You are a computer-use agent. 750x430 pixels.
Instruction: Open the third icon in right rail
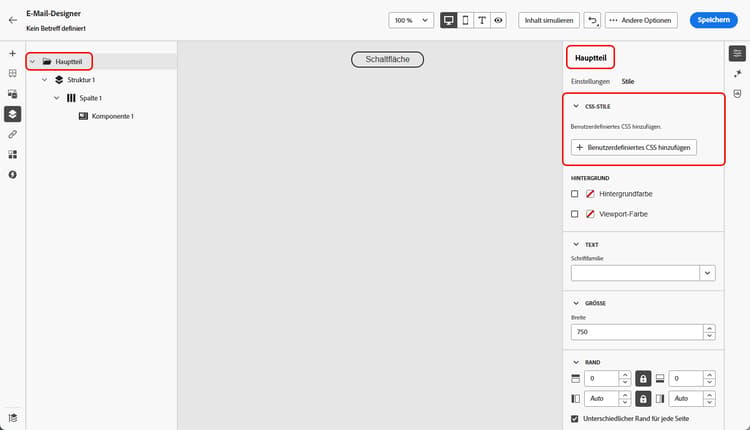[x=737, y=93]
